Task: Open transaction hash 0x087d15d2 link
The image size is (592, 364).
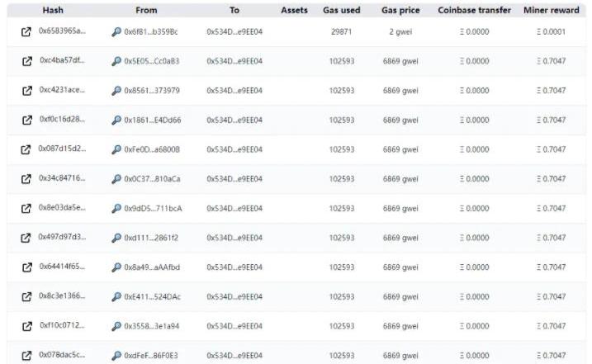Action: point(62,149)
